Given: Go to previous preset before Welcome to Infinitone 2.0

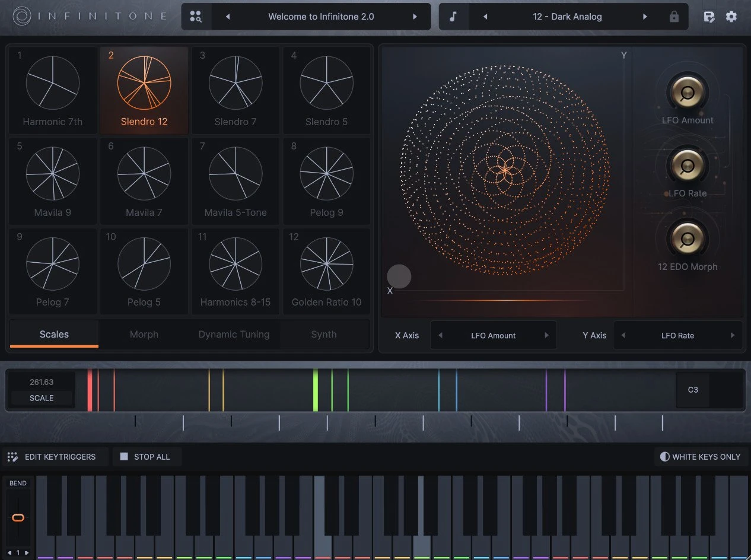Looking at the screenshot, I should coord(228,17).
